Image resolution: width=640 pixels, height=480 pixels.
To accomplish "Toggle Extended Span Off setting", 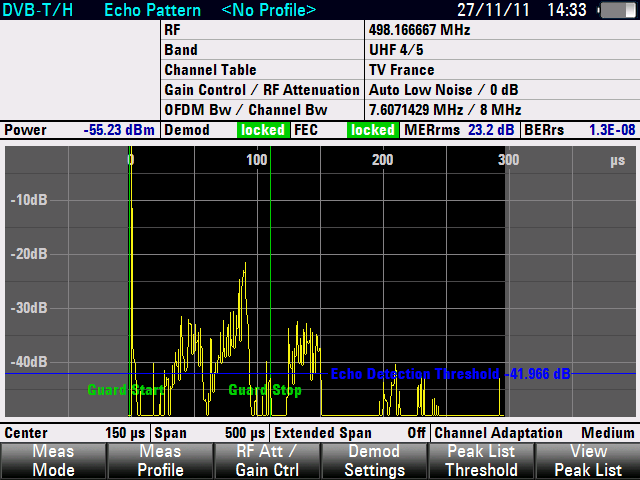I will pyautogui.click(x=350, y=433).
